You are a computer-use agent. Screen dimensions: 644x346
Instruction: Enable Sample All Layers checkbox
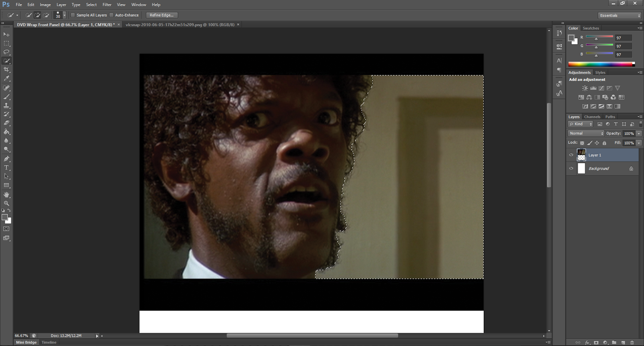pos(73,15)
